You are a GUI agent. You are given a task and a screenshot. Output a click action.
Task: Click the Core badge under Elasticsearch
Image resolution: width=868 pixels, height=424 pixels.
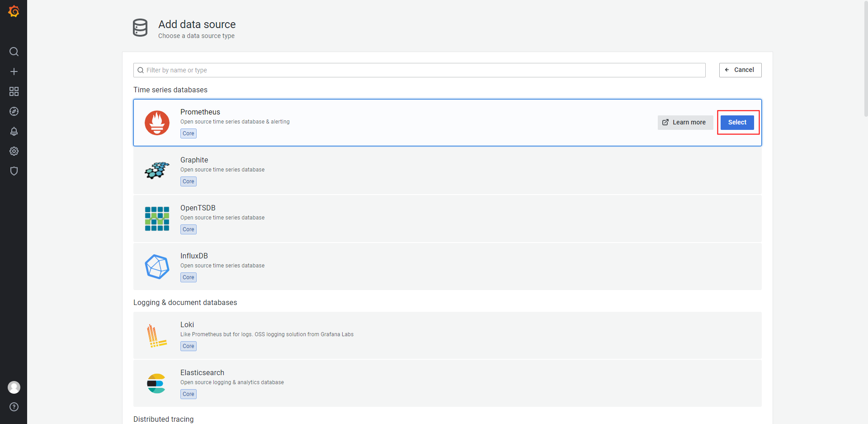click(189, 394)
